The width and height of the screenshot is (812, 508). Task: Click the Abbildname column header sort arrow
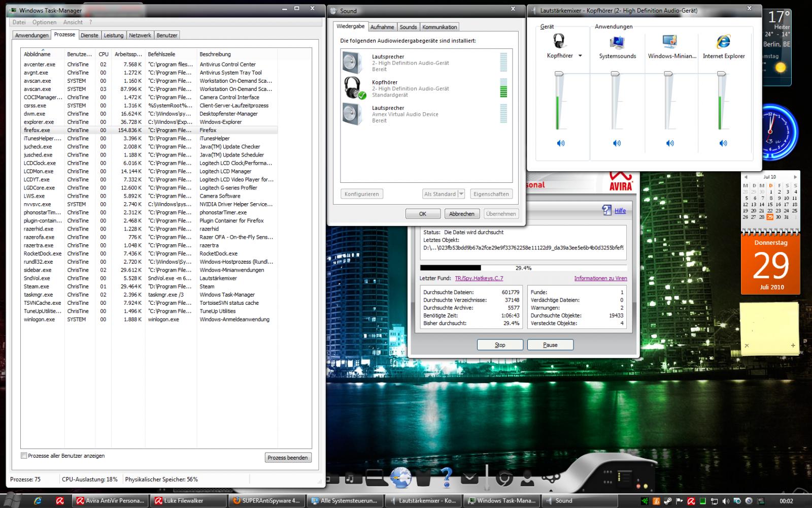tap(43, 50)
